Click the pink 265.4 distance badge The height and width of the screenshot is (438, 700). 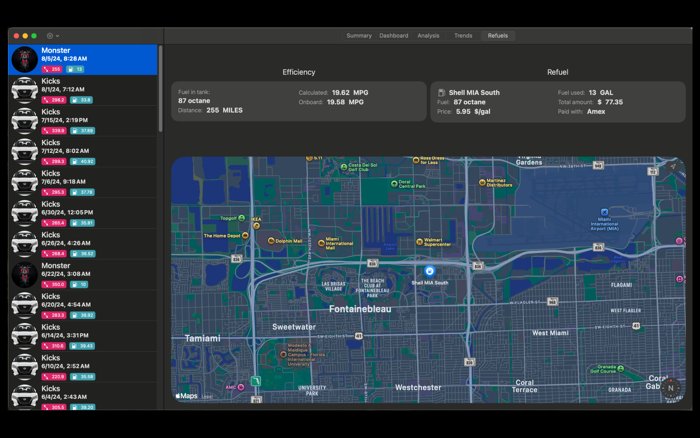point(54,223)
